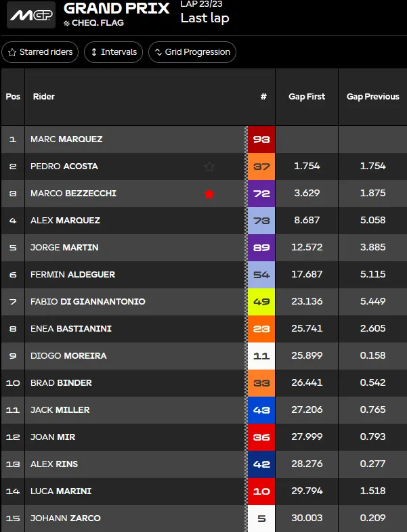Unstar Marco Bezzecchi with the red star
The width and height of the screenshot is (407, 532).
(x=209, y=194)
